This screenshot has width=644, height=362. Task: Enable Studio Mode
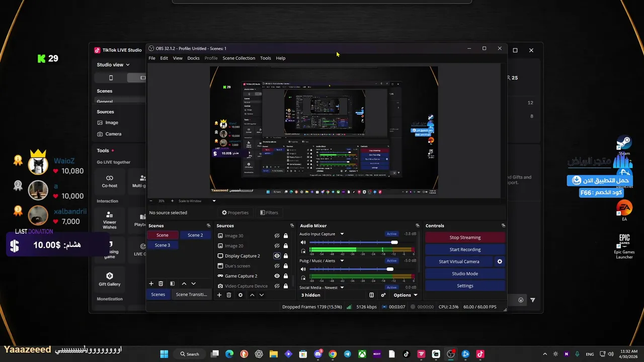point(465,274)
